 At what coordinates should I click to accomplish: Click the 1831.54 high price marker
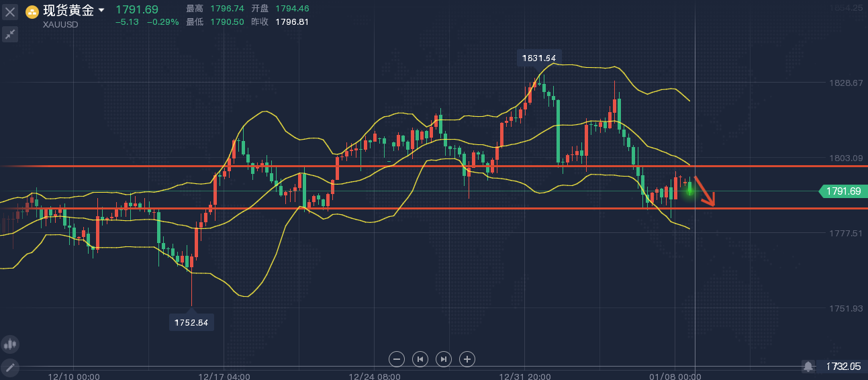(x=539, y=58)
